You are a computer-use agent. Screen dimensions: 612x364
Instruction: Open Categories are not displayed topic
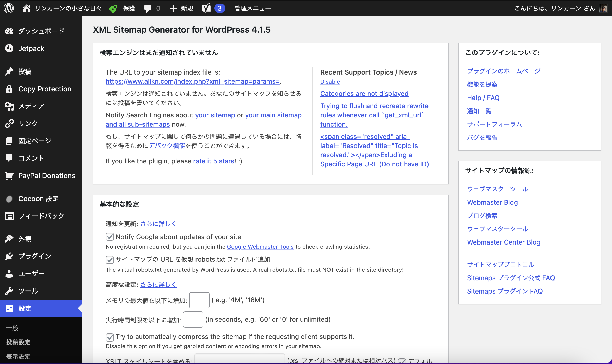tap(364, 94)
